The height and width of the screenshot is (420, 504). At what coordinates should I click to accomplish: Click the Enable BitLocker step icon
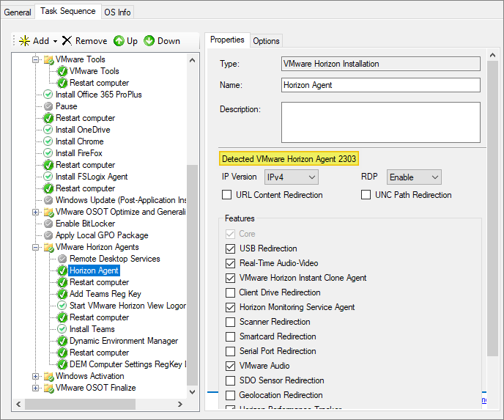[48, 224]
